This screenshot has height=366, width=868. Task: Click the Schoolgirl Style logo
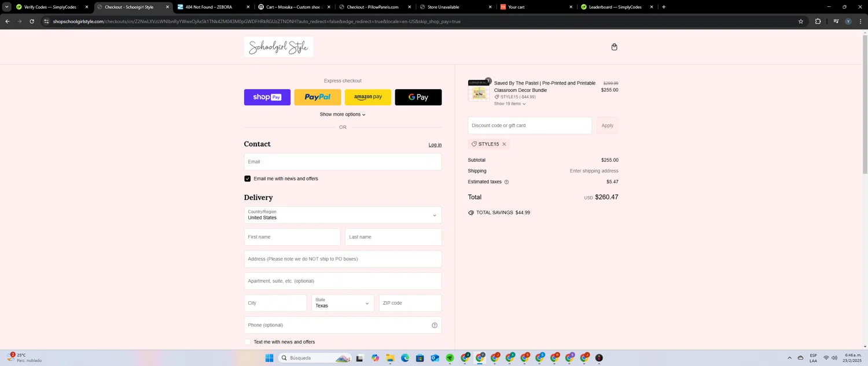tap(278, 47)
